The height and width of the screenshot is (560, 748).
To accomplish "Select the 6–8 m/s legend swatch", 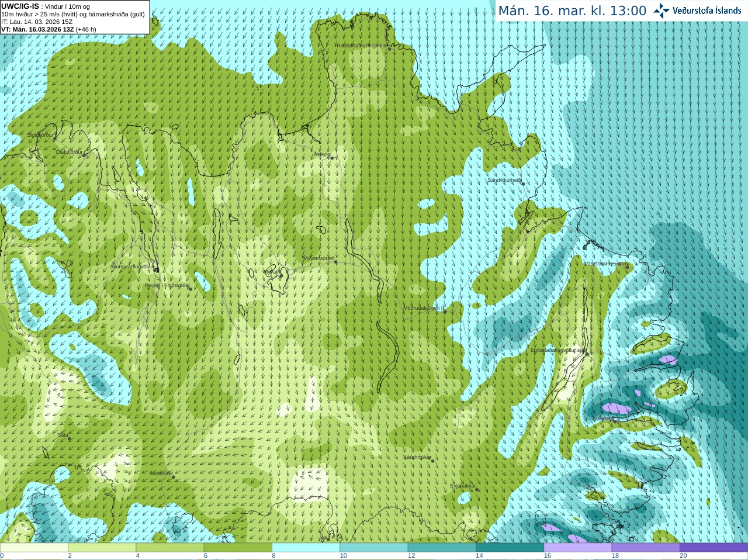I will pyautogui.click(x=238, y=547).
